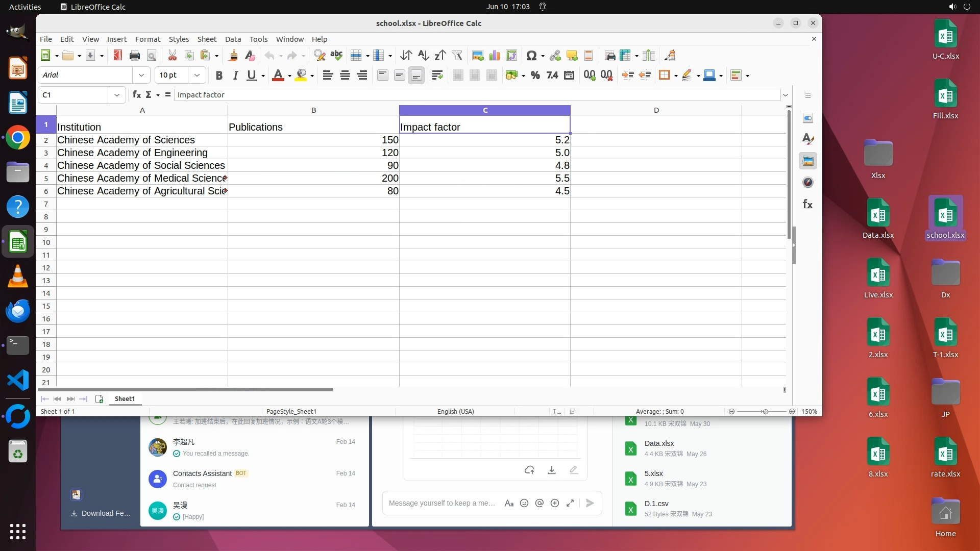
Task: Click the Export as PDF icon
Action: coord(118,56)
